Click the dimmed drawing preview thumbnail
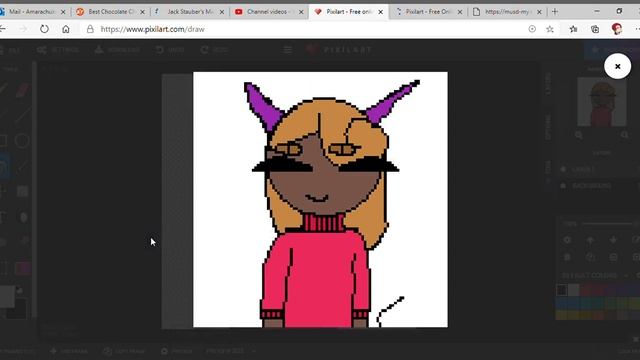Image resolution: width=640 pixels, height=360 pixels. coord(602,102)
